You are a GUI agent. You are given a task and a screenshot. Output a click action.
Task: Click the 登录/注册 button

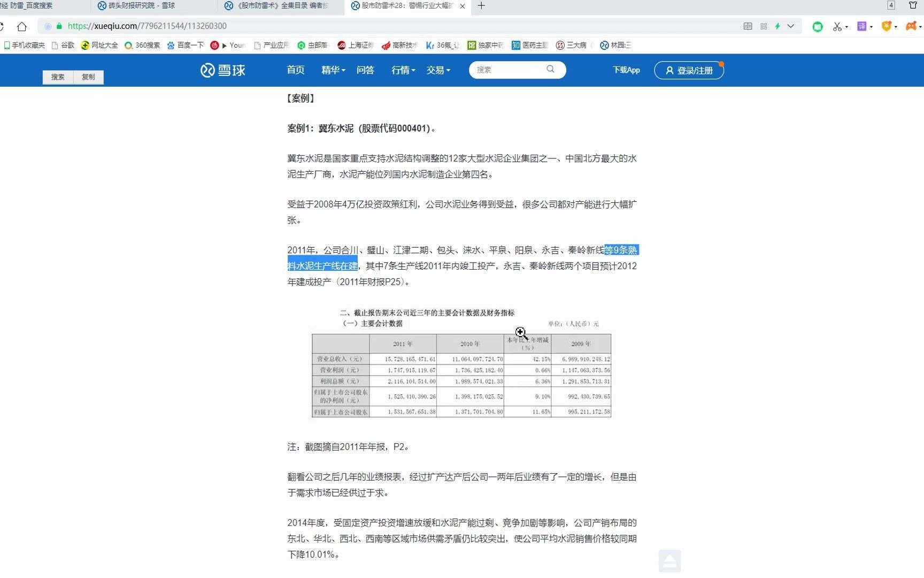tap(689, 70)
